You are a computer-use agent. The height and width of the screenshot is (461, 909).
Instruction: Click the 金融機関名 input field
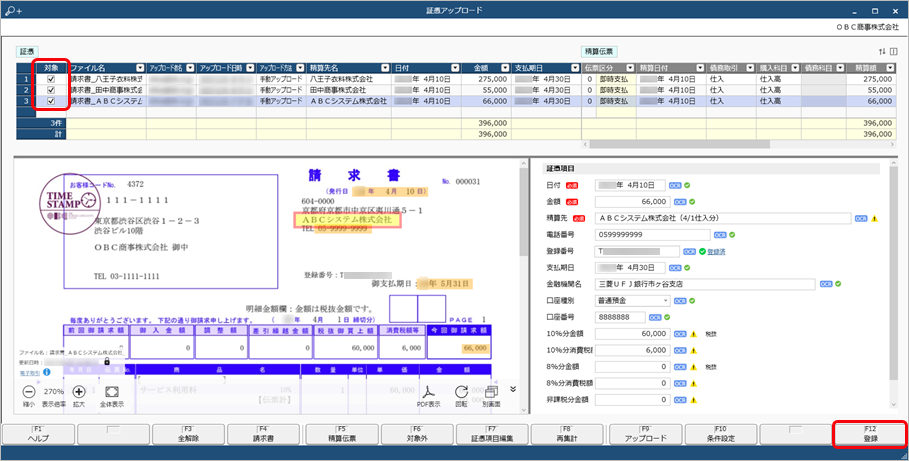point(705,285)
